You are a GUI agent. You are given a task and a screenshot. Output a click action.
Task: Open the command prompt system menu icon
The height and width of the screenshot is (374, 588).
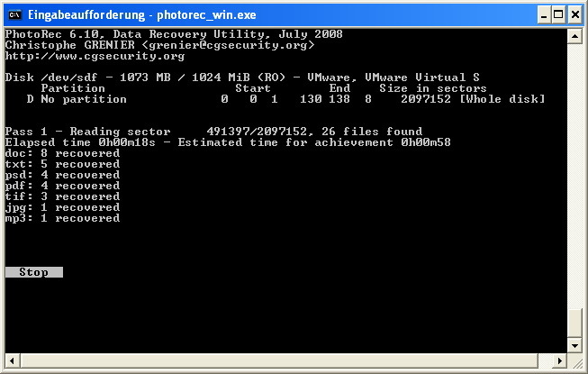click(14, 14)
